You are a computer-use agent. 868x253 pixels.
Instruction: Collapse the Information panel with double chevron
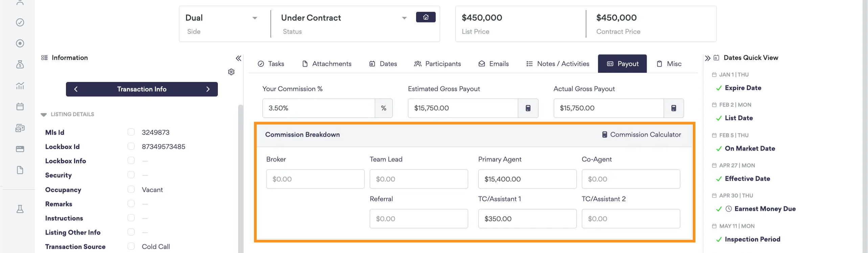point(238,58)
